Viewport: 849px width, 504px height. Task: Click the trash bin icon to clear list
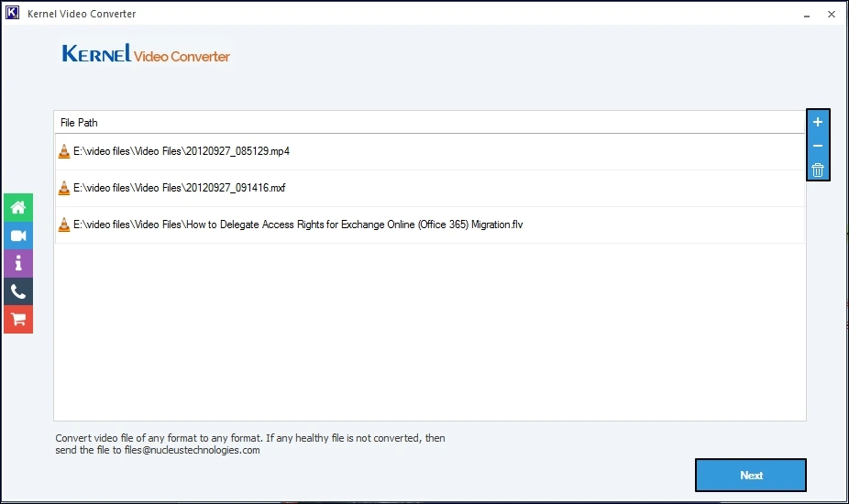pyautogui.click(x=818, y=170)
